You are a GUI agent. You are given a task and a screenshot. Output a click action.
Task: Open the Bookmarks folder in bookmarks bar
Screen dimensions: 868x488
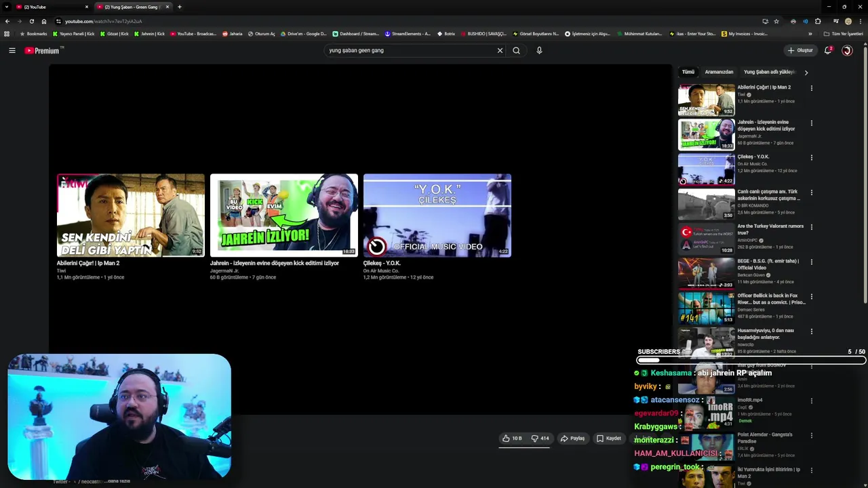point(34,33)
